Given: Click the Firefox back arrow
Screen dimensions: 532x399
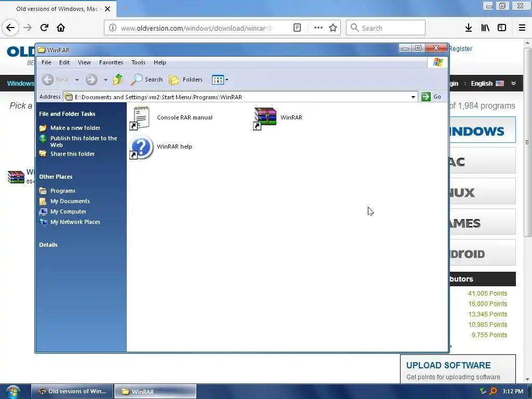Looking at the screenshot, I should coord(10,28).
